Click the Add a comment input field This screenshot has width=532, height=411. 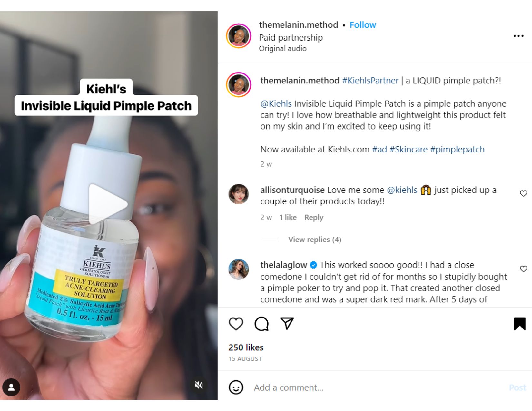(290, 387)
